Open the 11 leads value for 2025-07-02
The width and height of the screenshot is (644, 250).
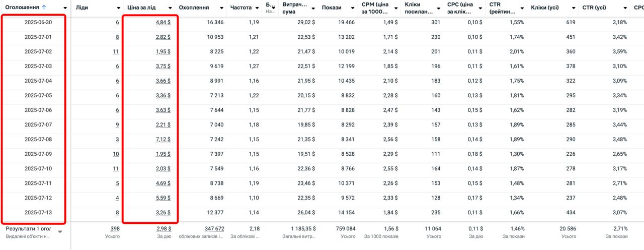tap(116, 51)
